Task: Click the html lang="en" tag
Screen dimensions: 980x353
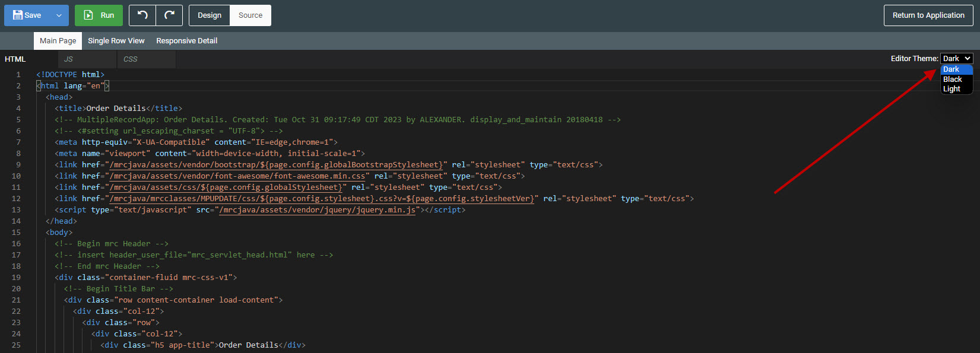Action: point(73,86)
